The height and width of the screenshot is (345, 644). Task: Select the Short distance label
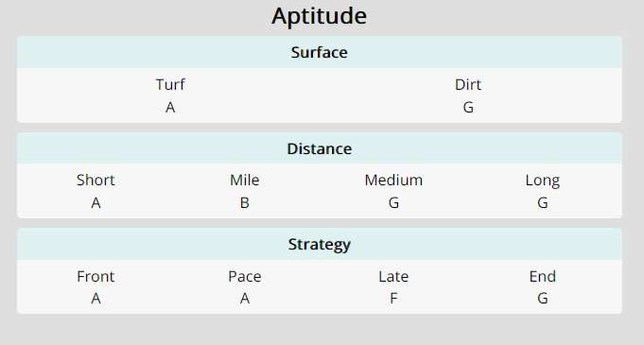[x=96, y=181]
